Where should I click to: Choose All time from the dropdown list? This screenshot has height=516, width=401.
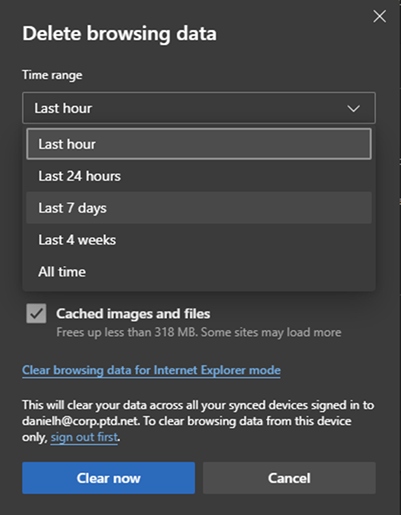click(199, 272)
